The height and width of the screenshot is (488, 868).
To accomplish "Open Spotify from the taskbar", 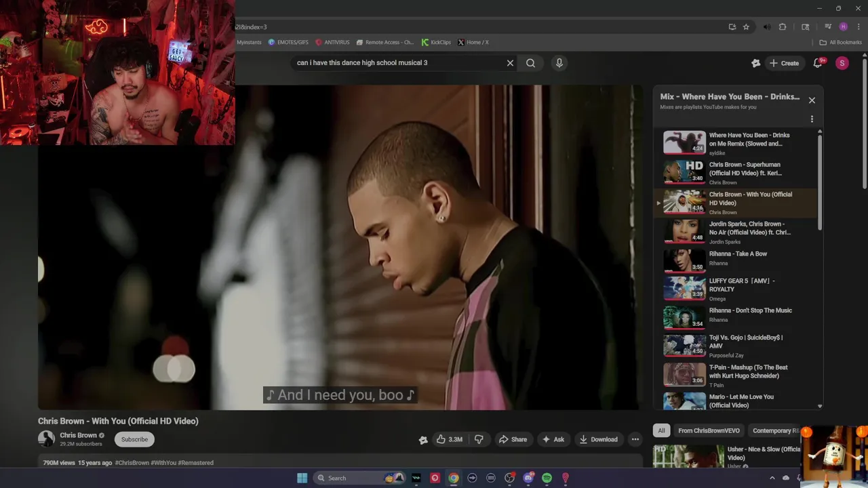I will [547, 478].
